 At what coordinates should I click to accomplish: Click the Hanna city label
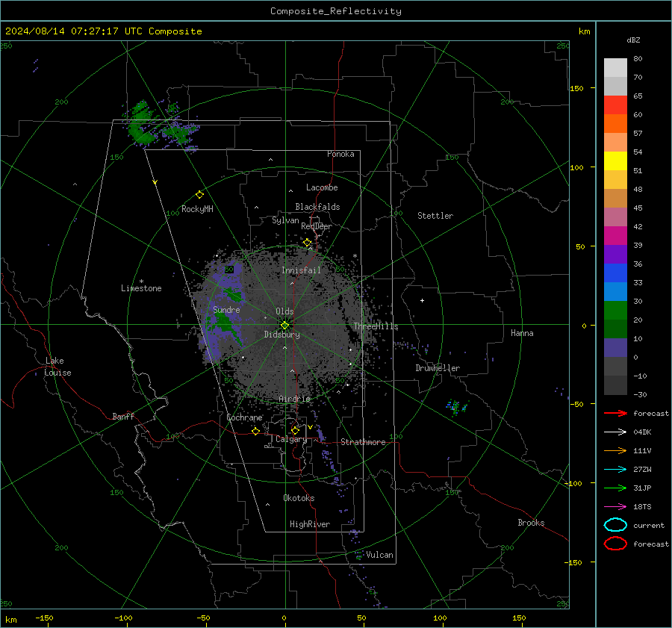522,333
